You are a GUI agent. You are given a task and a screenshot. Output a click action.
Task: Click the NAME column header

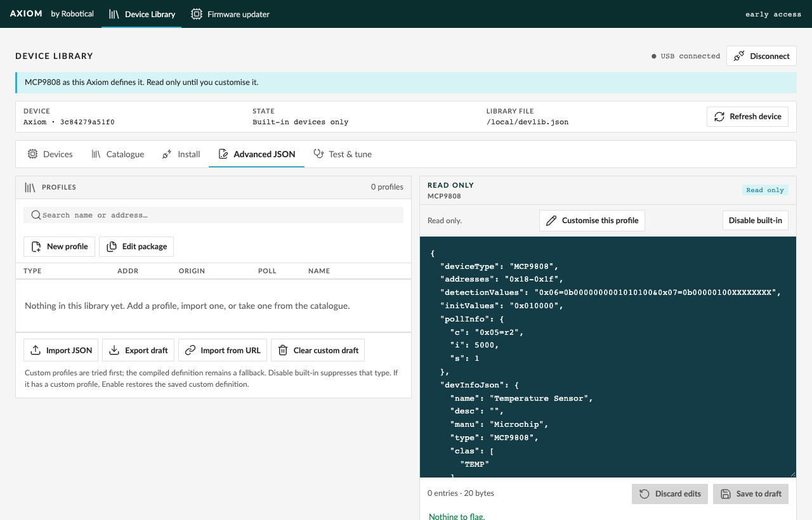point(319,271)
